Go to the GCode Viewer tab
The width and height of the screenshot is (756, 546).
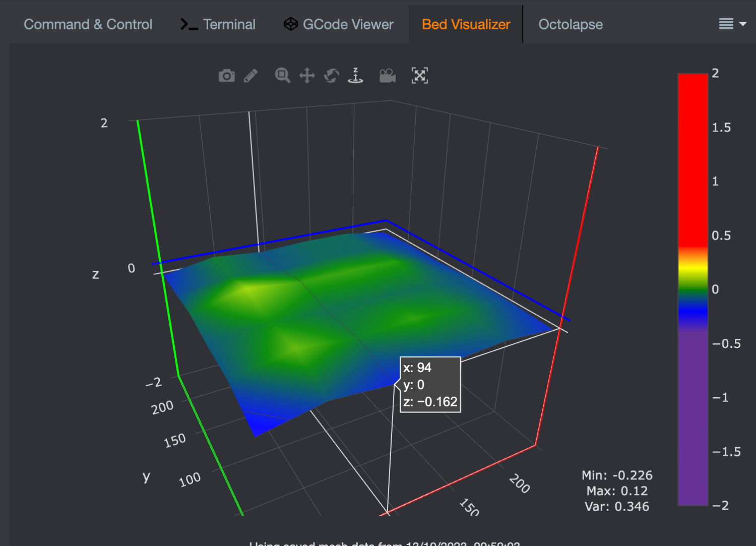click(338, 24)
